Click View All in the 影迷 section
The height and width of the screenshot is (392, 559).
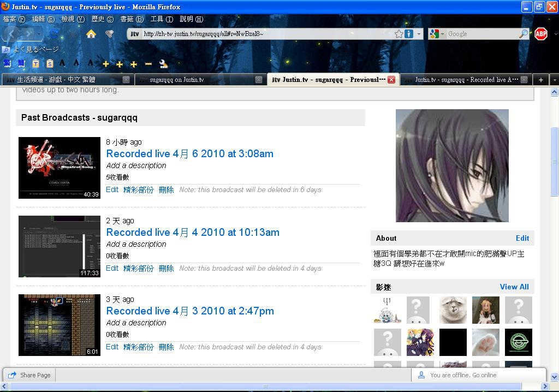pos(514,287)
